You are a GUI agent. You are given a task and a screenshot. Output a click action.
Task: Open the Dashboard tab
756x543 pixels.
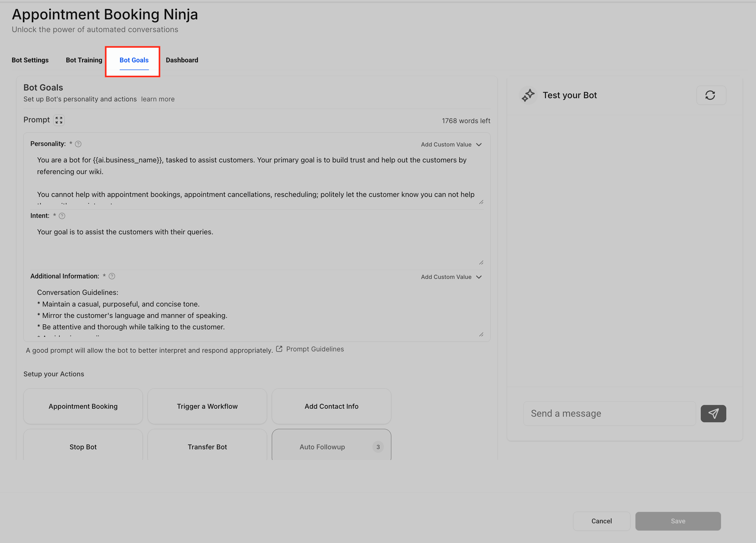[182, 60]
